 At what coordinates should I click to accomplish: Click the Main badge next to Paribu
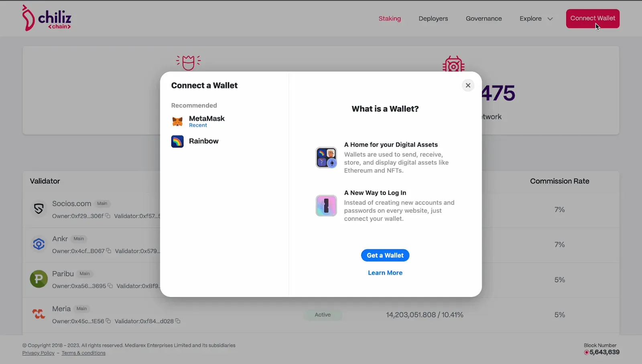tap(85, 274)
